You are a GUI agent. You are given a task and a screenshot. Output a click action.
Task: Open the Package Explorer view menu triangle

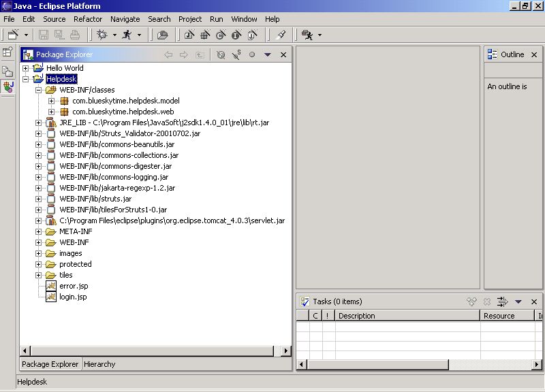pos(267,54)
